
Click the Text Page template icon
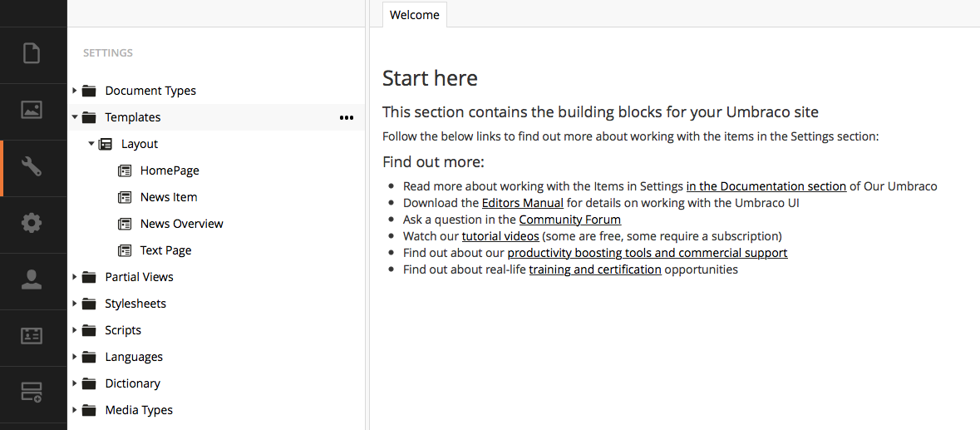pos(125,250)
